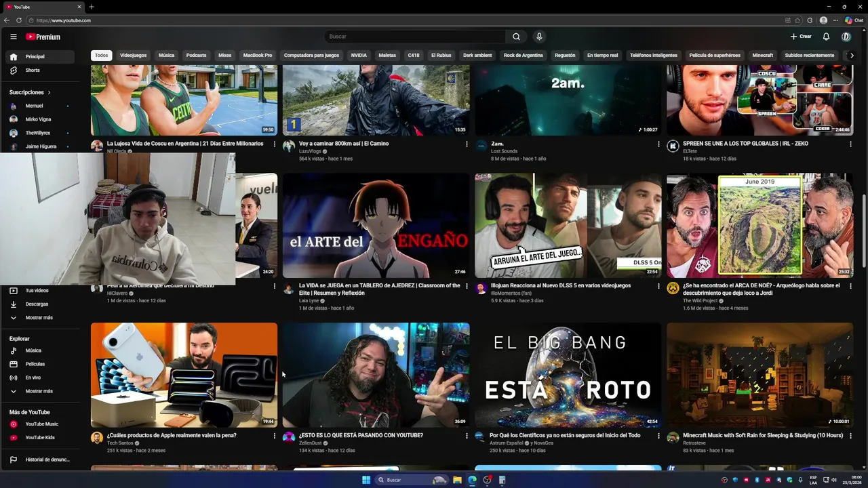868x488 pixels.
Task: Expand Mostrar más below Descargas
Action: point(39,318)
